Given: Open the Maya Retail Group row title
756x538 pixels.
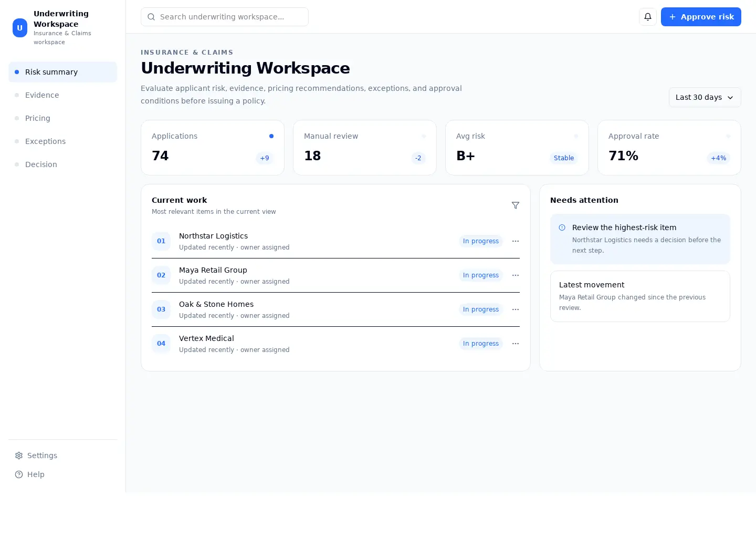Looking at the screenshot, I should (213, 270).
